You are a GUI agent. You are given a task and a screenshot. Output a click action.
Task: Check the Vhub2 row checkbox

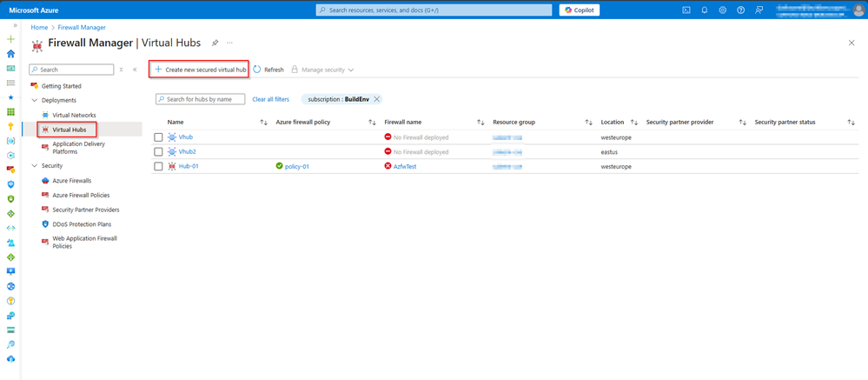tap(158, 152)
